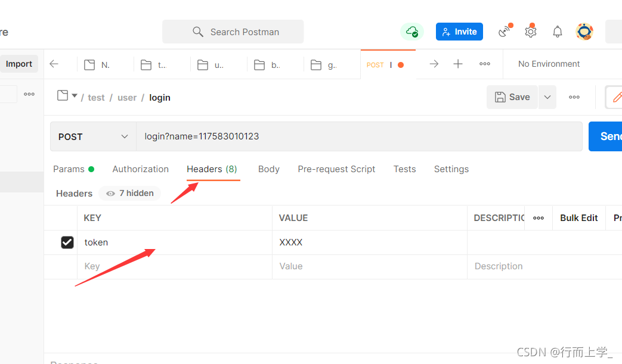Switch to the 't..' folder tab
Screen dimensions: 622x364
pyautogui.click(x=154, y=64)
